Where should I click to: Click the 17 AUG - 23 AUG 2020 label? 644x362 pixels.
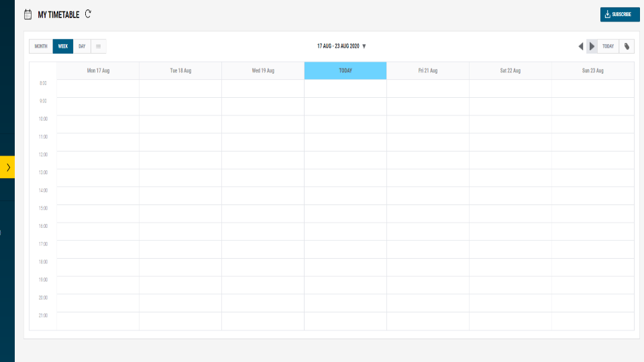[338, 46]
